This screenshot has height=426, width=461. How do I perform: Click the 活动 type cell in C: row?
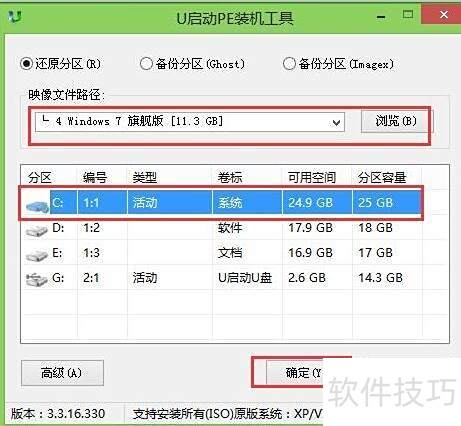(169, 202)
